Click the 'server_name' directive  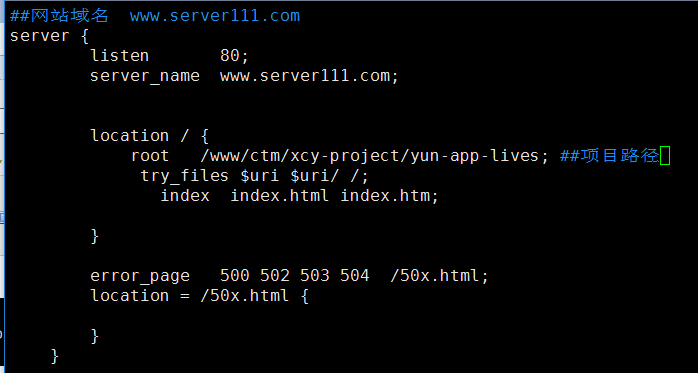click(145, 76)
